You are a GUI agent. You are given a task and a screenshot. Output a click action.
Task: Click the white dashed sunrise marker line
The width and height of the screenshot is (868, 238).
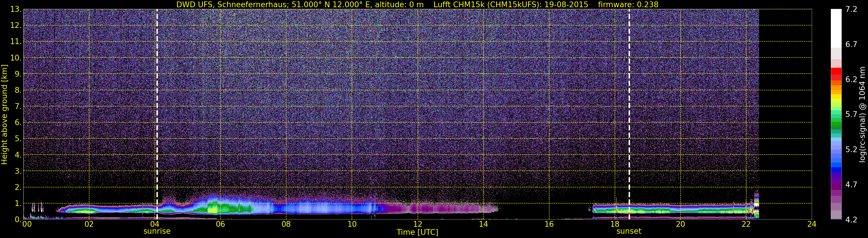click(x=157, y=115)
